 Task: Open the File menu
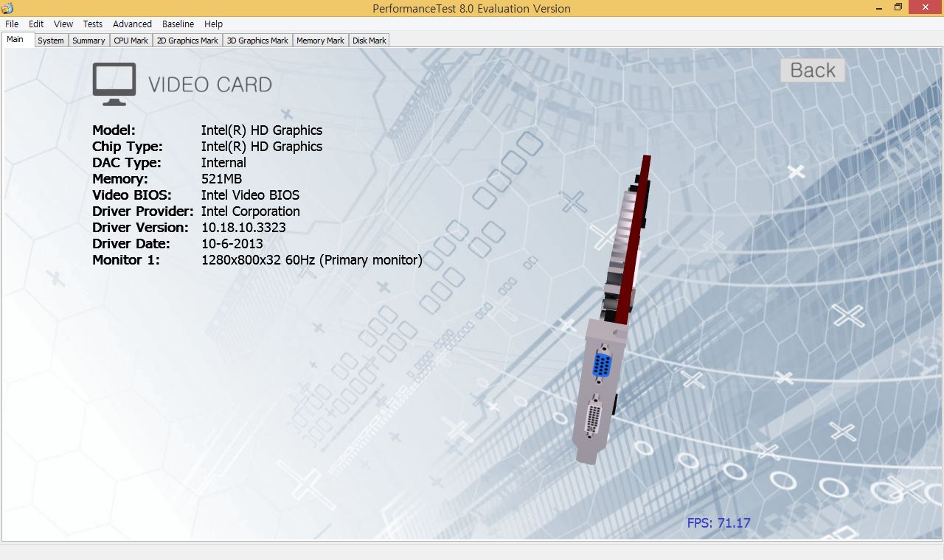coord(12,24)
